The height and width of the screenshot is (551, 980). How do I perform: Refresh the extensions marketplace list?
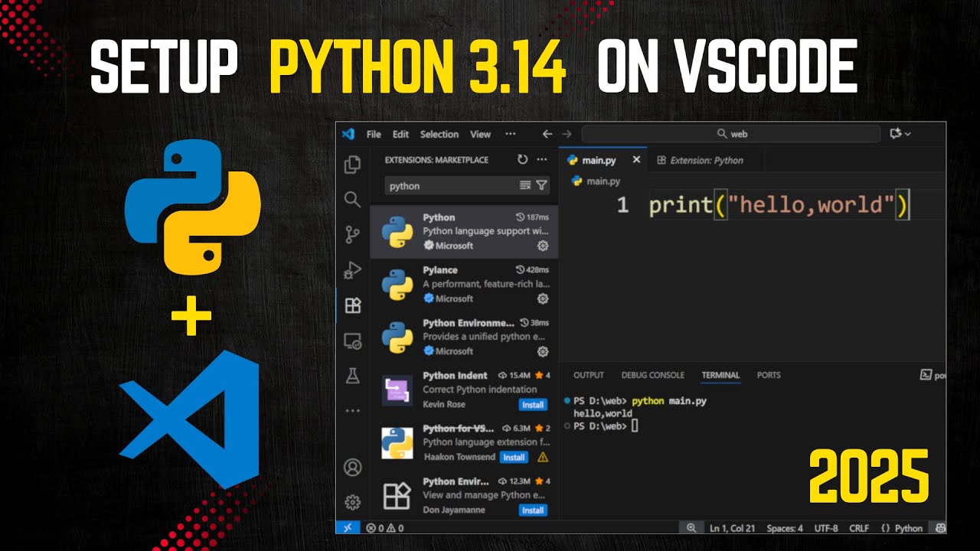pos(522,160)
